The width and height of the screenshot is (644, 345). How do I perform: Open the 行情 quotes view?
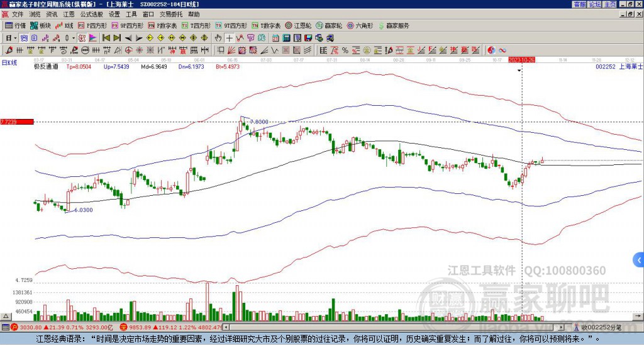(x=15, y=25)
